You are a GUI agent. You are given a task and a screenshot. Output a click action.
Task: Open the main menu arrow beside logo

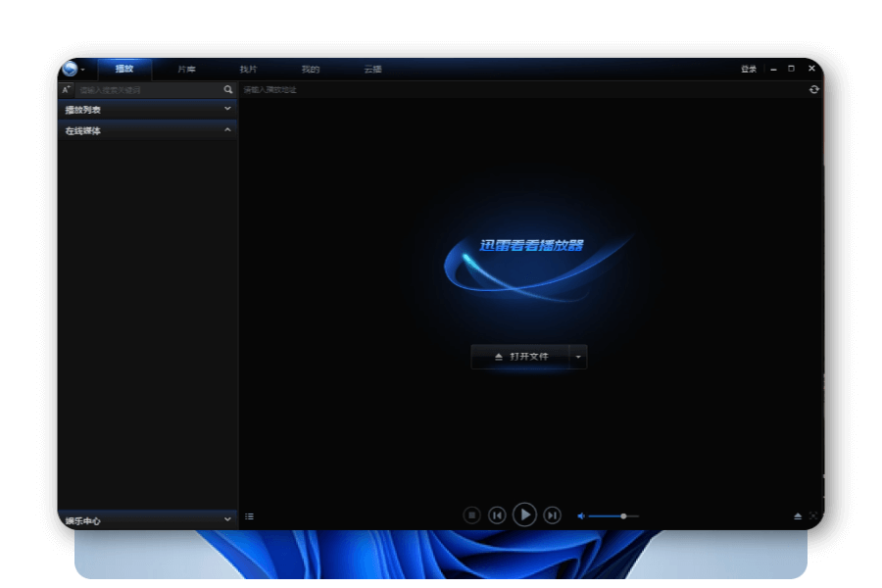(x=82, y=70)
